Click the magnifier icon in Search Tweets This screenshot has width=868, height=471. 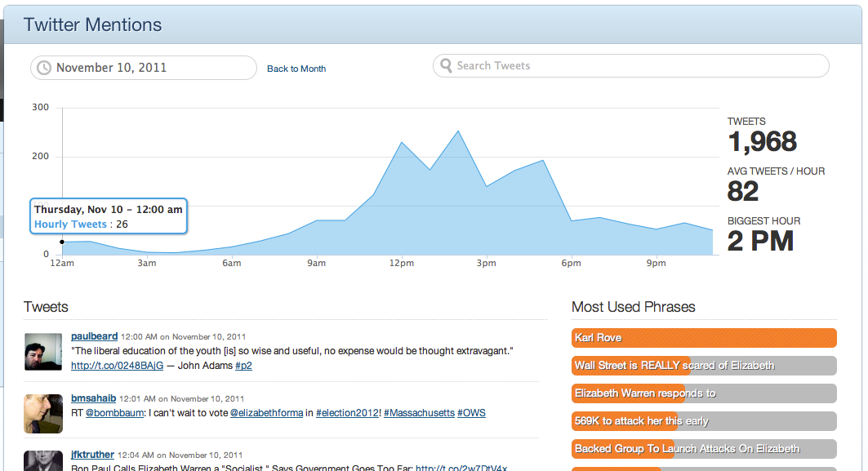coord(446,66)
